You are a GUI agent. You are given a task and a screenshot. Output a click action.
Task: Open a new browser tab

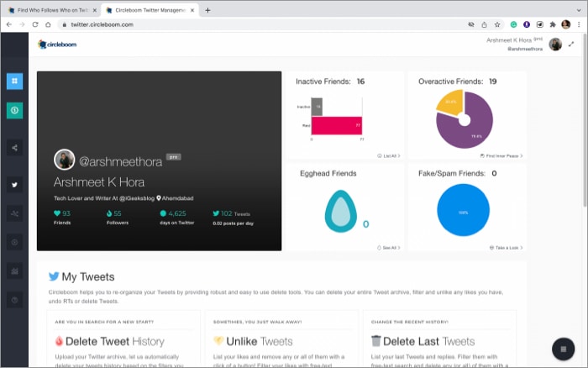pos(207,10)
